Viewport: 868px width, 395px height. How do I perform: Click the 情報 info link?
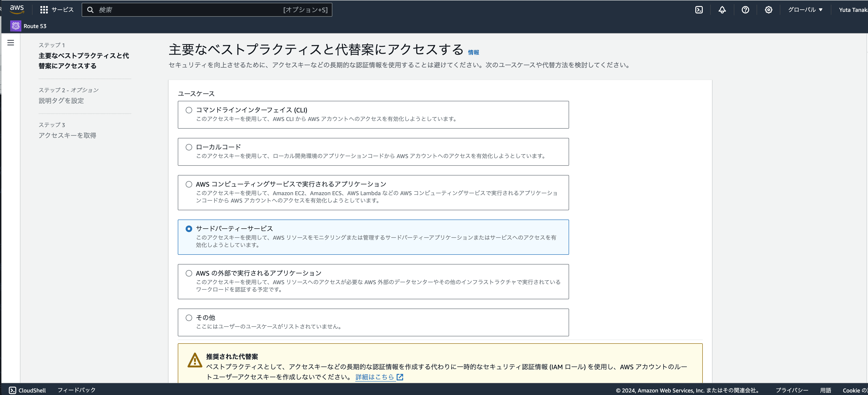473,52
